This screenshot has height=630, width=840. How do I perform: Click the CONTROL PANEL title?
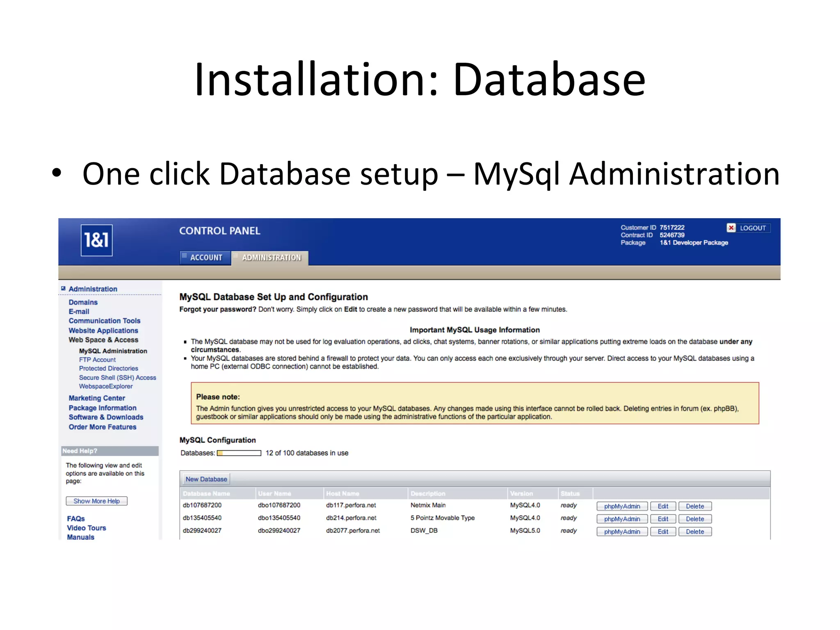(x=219, y=231)
